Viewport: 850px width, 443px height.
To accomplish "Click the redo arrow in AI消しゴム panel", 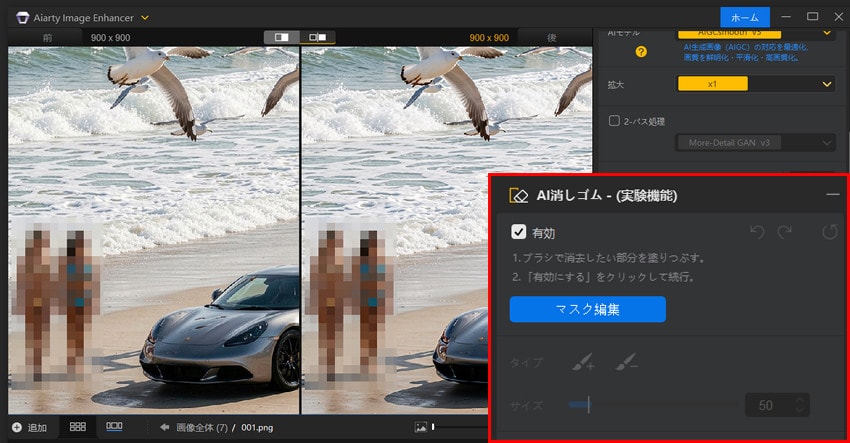I will coord(785,232).
